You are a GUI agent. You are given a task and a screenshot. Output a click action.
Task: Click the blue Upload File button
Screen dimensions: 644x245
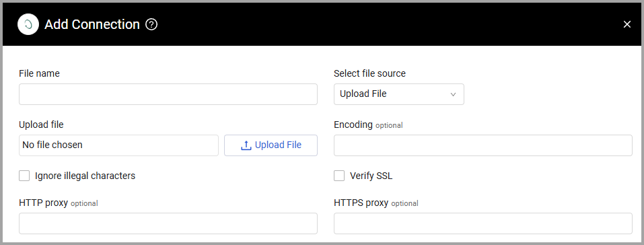[271, 145]
